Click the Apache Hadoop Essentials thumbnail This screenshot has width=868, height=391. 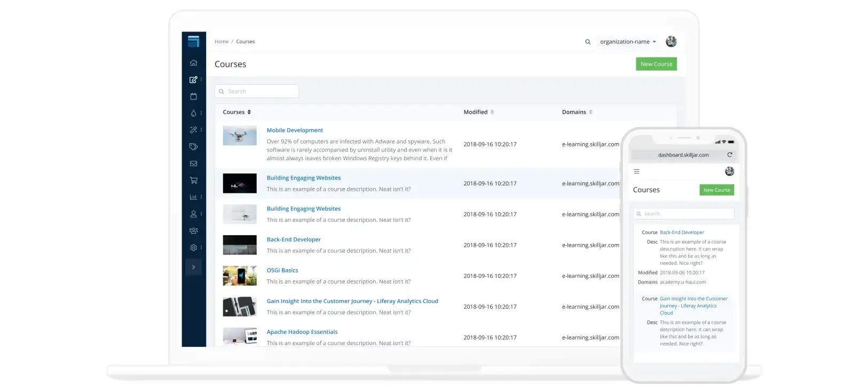[x=240, y=336]
